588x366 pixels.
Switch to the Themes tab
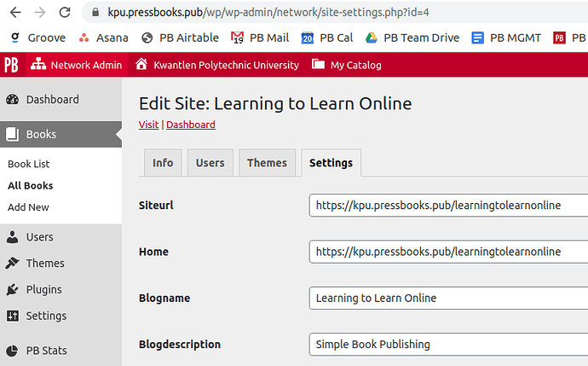[x=267, y=163]
